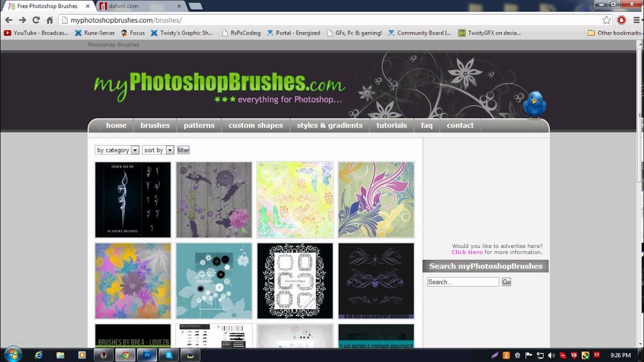Open the yellow-green swirl ornaments thumbnail

point(295,200)
